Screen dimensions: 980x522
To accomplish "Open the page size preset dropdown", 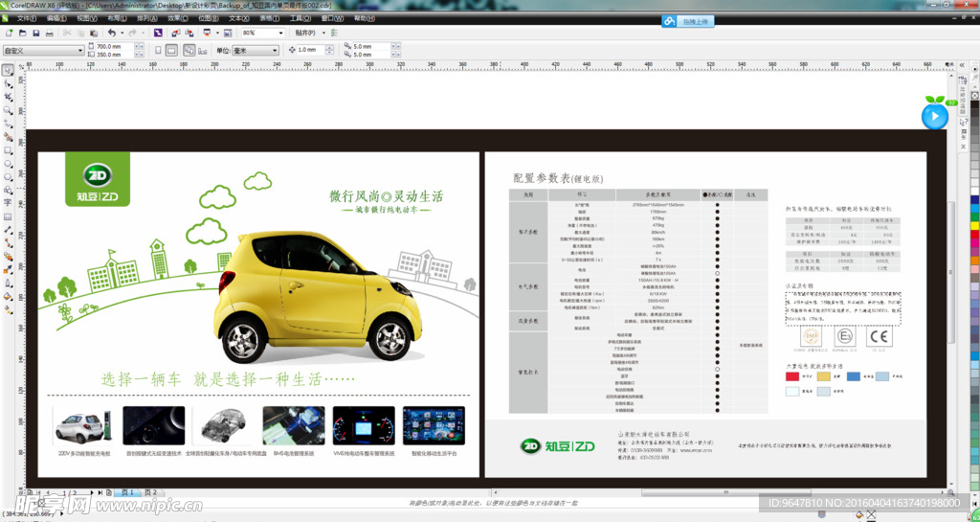I will [79, 51].
